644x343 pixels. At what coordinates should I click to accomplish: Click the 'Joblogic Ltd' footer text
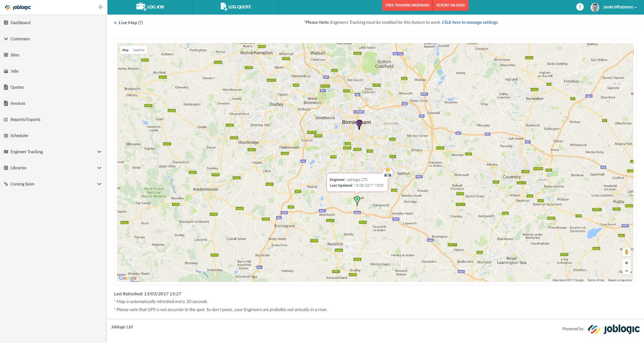(122, 327)
